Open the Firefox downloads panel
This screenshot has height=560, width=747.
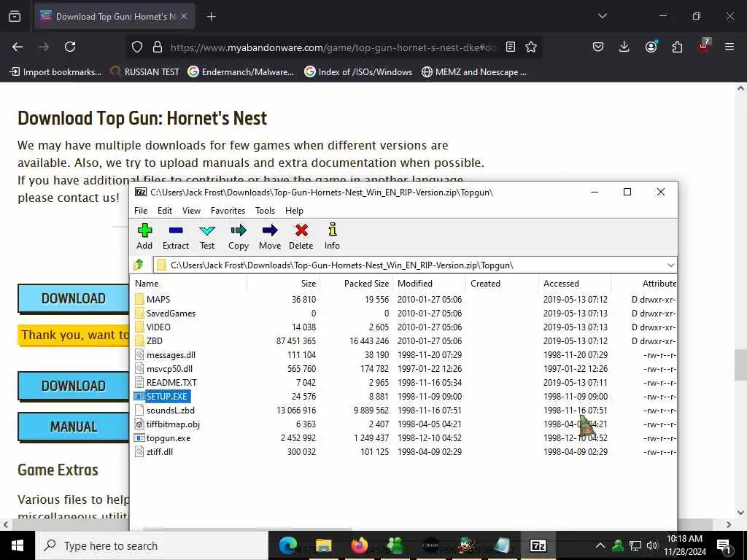(x=624, y=47)
